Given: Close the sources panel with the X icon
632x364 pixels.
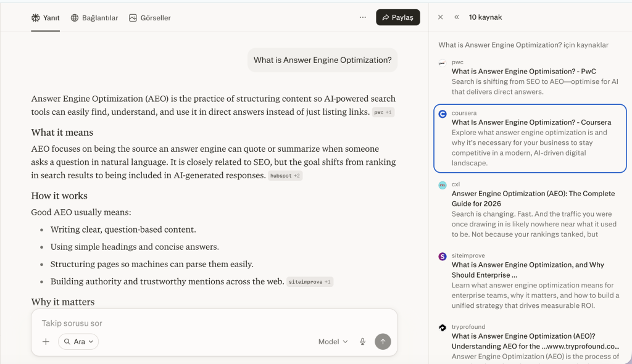Looking at the screenshot, I should click(x=441, y=17).
